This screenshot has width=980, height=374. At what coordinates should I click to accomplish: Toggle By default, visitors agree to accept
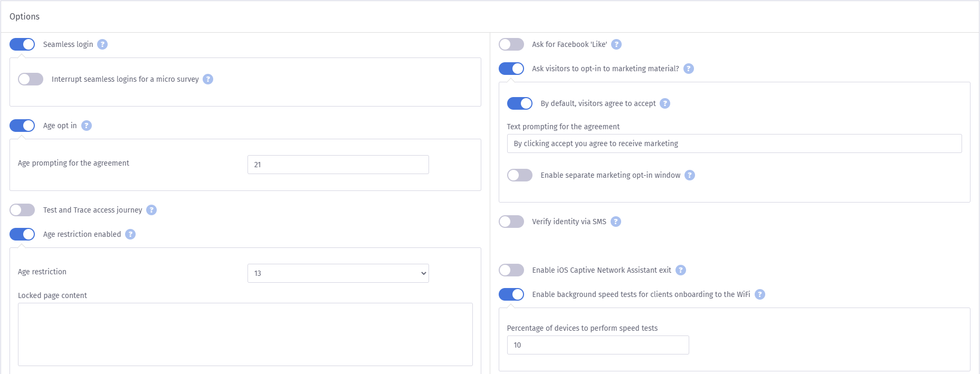pos(520,103)
